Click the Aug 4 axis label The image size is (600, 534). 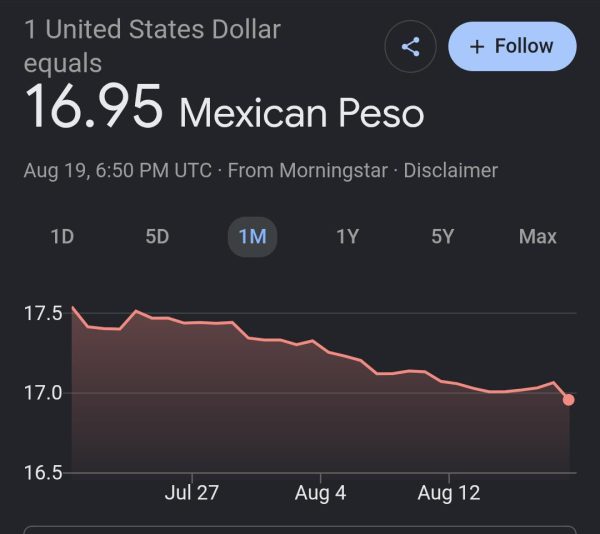pos(320,493)
